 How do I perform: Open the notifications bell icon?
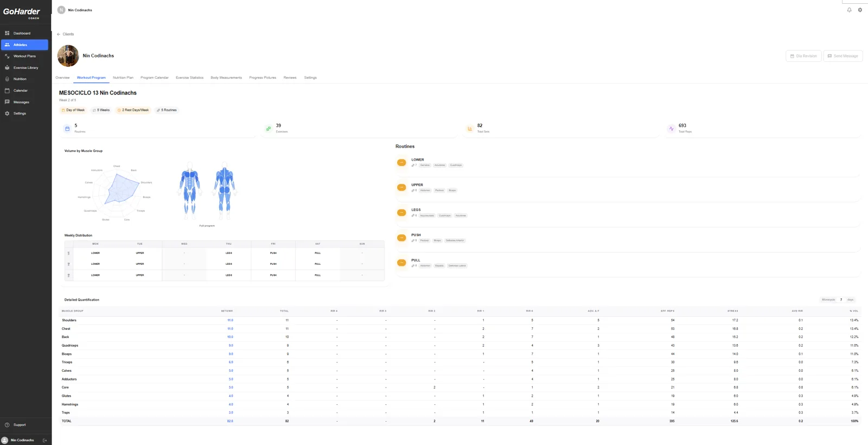(849, 10)
